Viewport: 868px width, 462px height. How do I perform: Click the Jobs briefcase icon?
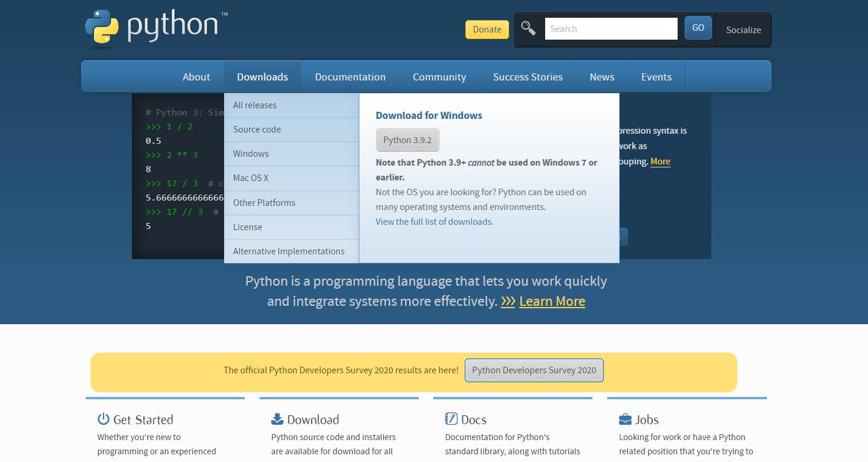pyautogui.click(x=625, y=419)
